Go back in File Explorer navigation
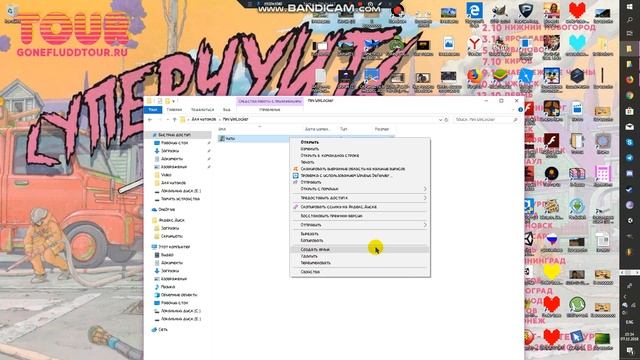640x360 pixels. [150, 120]
